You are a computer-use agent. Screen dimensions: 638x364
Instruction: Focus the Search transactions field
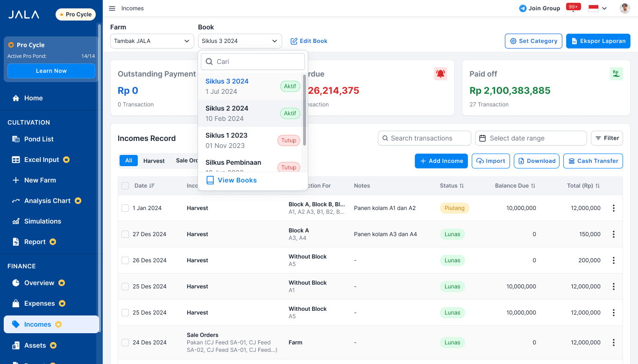(x=424, y=138)
